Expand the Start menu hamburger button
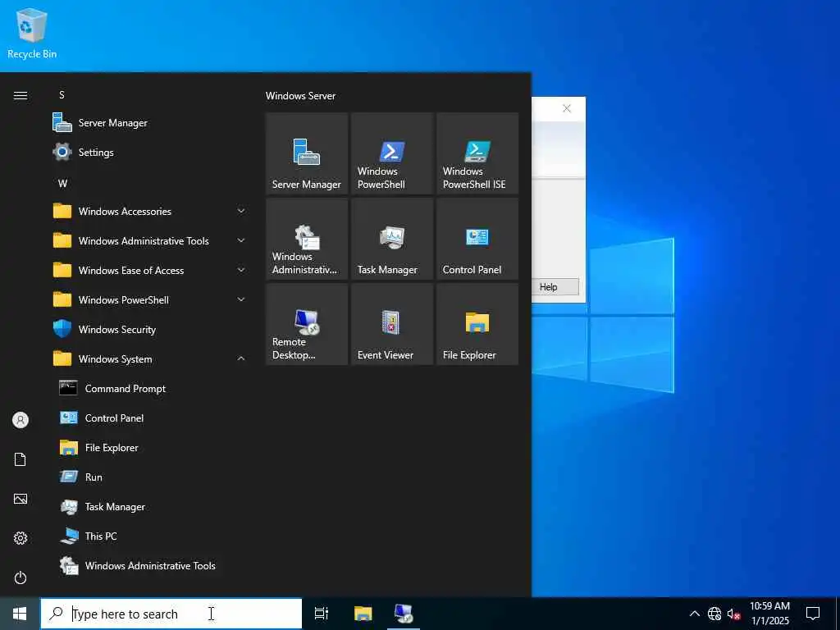 click(21, 95)
